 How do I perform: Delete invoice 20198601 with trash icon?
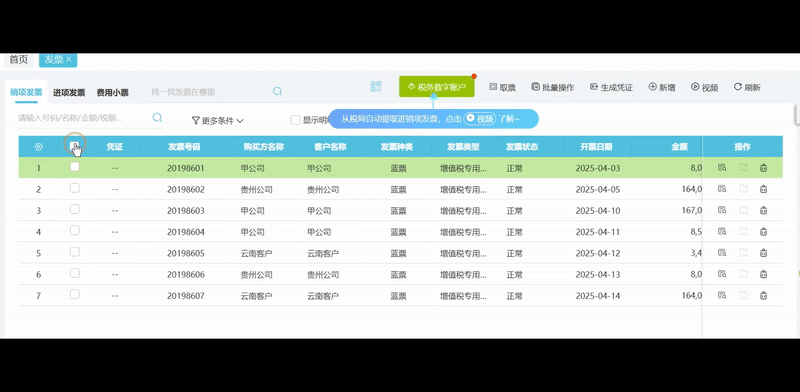point(763,167)
